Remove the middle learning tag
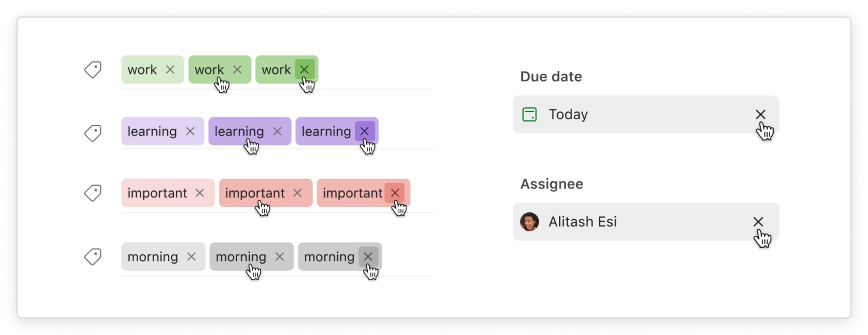868x335 pixels. pos(278,131)
